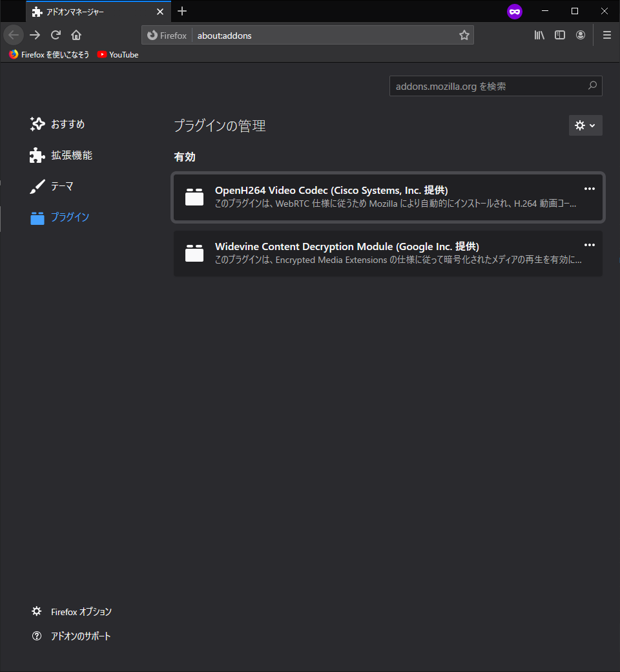The image size is (620, 672).
Task: Open the おすすめ recommendations category
Action: (57, 124)
